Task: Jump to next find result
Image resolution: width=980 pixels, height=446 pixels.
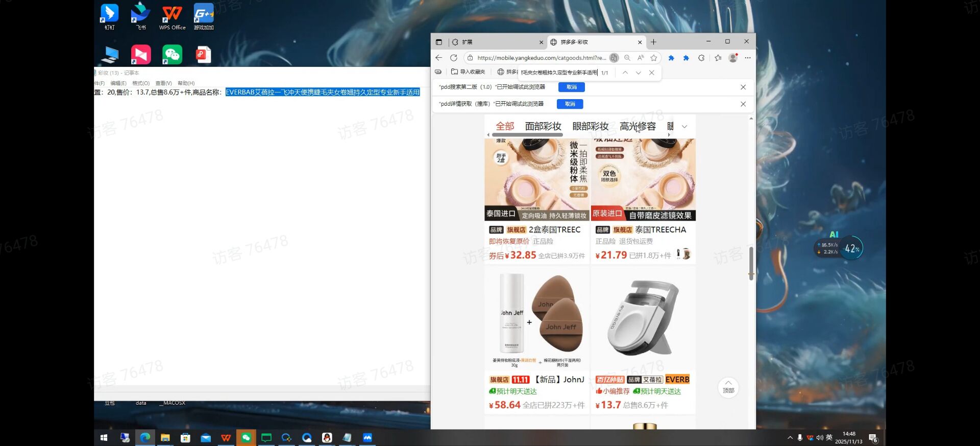Action: click(638, 73)
